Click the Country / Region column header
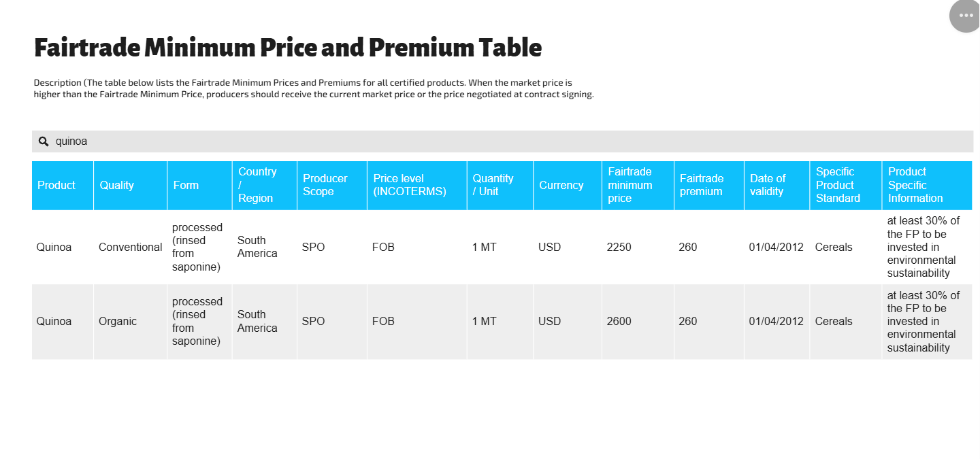 pos(257,185)
